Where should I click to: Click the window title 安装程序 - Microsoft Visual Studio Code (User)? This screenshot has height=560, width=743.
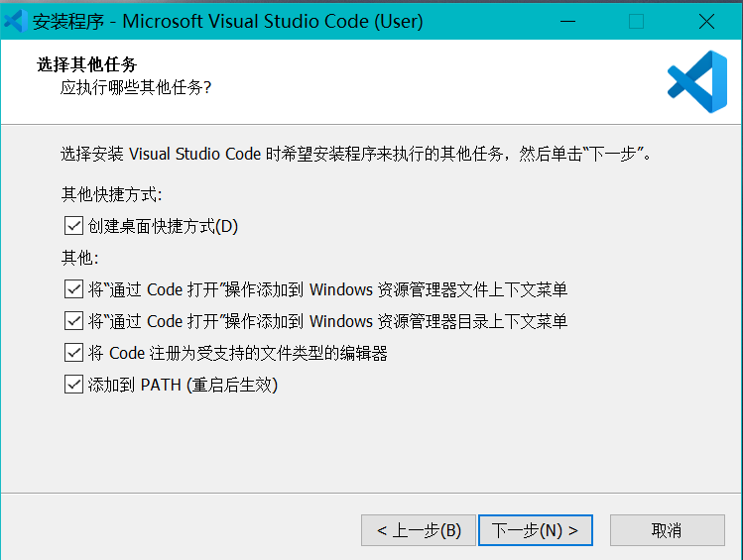227,21
